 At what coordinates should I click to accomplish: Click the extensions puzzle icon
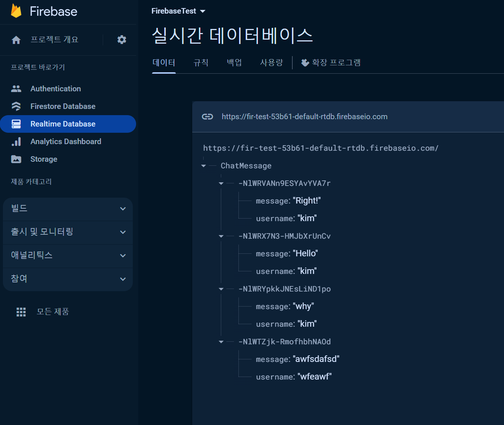(305, 63)
